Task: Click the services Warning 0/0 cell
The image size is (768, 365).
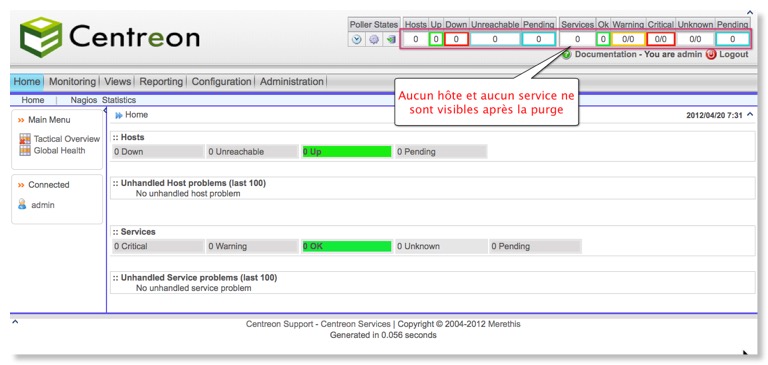Action: [628, 39]
